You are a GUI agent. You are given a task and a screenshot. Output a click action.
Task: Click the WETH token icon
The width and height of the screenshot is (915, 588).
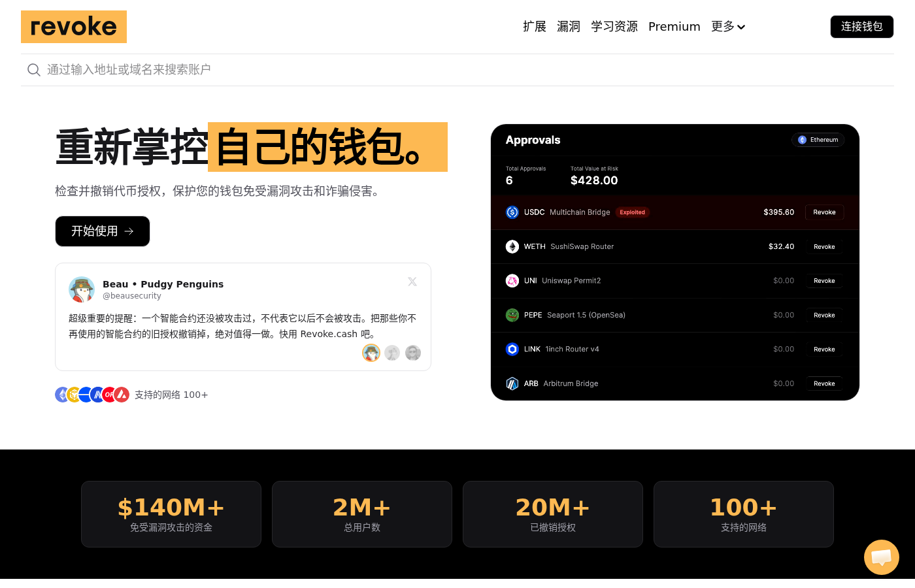pyautogui.click(x=512, y=246)
